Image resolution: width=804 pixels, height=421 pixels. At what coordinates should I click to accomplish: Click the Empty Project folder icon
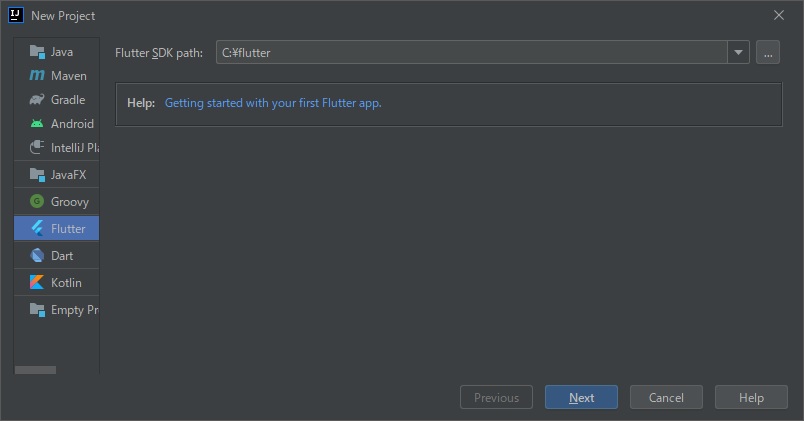tap(37, 309)
